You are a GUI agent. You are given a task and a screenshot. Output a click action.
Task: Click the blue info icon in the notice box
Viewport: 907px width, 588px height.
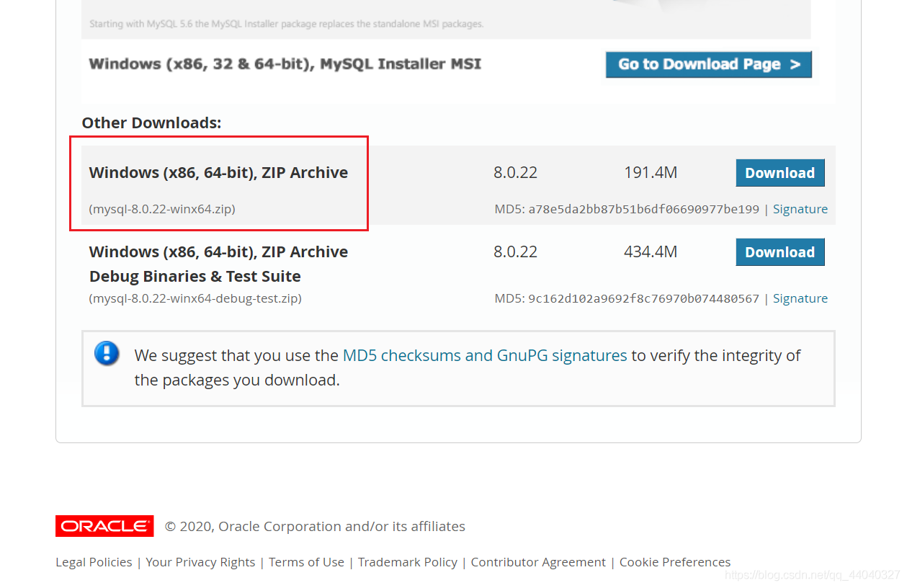pos(106,354)
